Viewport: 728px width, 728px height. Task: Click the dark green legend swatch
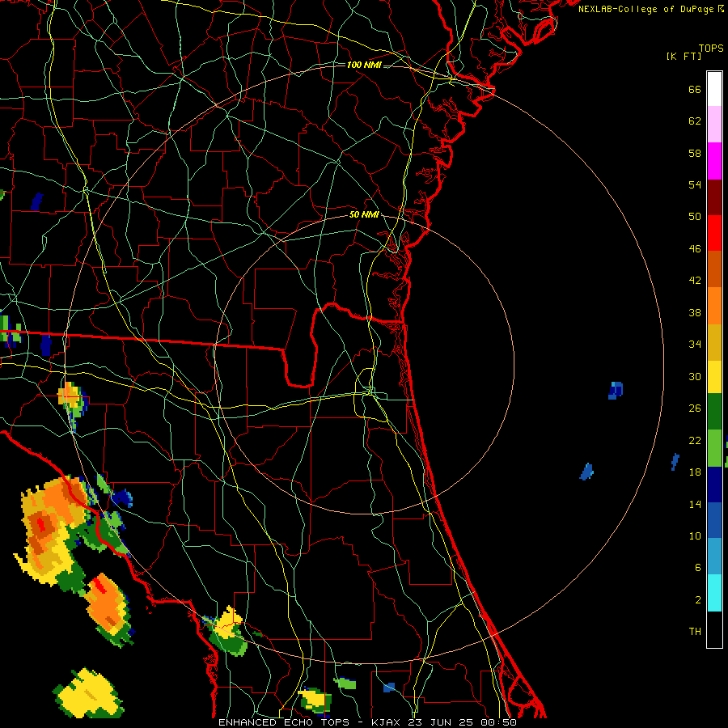(x=714, y=412)
